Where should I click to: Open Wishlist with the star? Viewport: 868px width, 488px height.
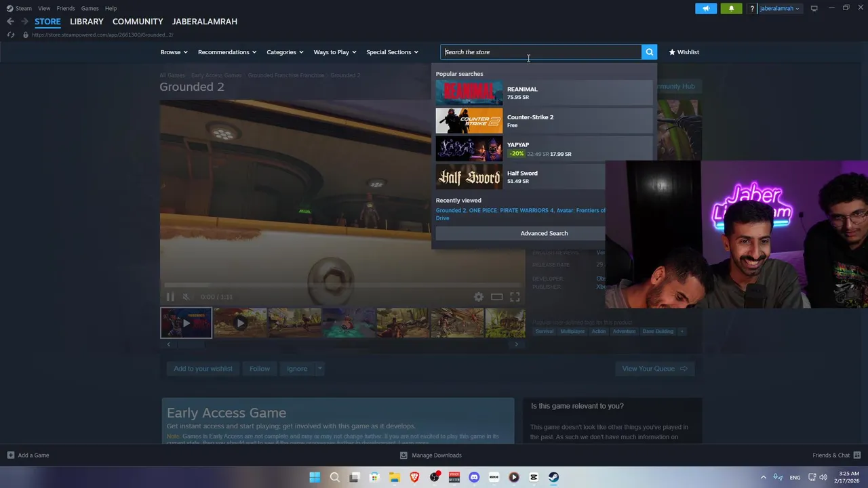[x=684, y=52]
